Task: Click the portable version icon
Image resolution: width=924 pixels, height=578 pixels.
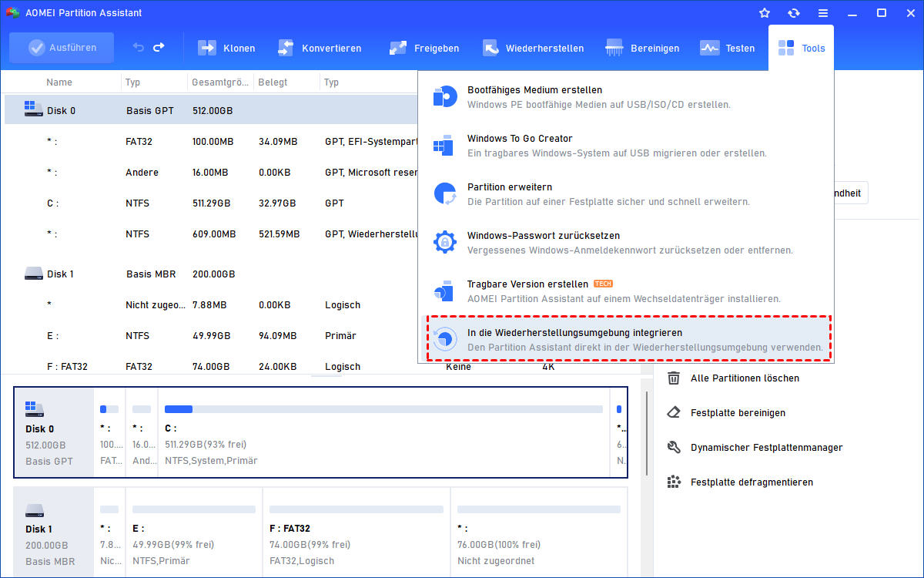Action: [x=444, y=291]
